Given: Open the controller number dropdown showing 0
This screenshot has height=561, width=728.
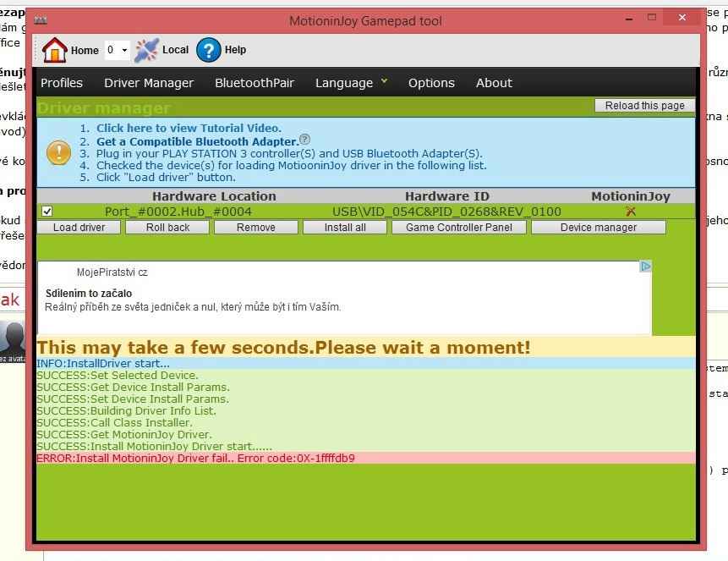Looking at the screenshot, I should pyautogui.click(x=117, y=50).
